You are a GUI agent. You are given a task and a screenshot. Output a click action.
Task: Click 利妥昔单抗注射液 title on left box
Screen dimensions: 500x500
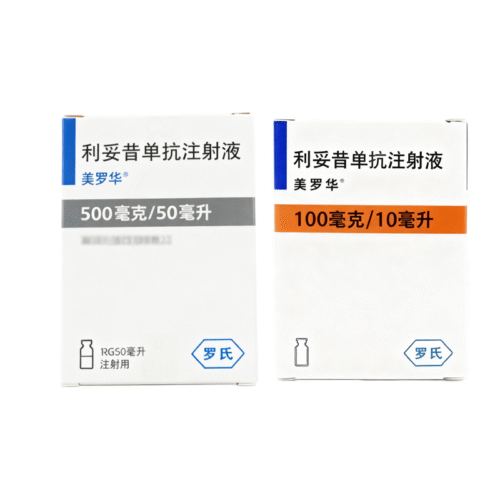click(161, 152)
